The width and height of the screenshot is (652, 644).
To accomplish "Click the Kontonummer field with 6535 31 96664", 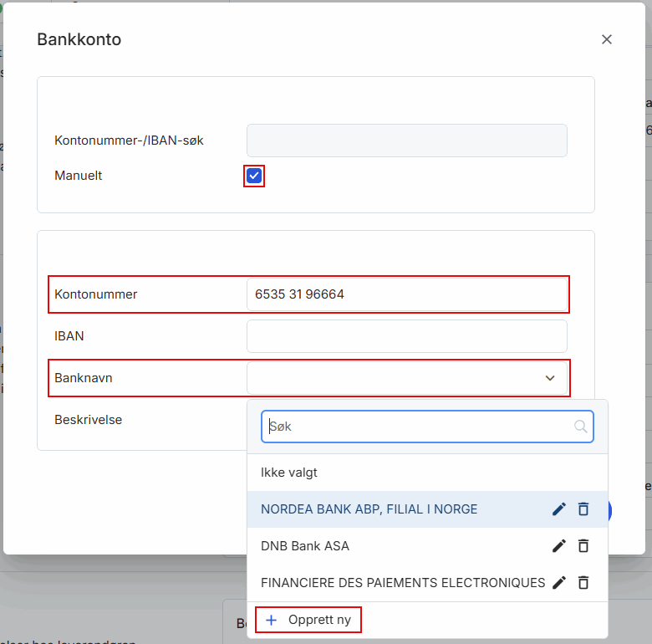I will click(407, 294).
